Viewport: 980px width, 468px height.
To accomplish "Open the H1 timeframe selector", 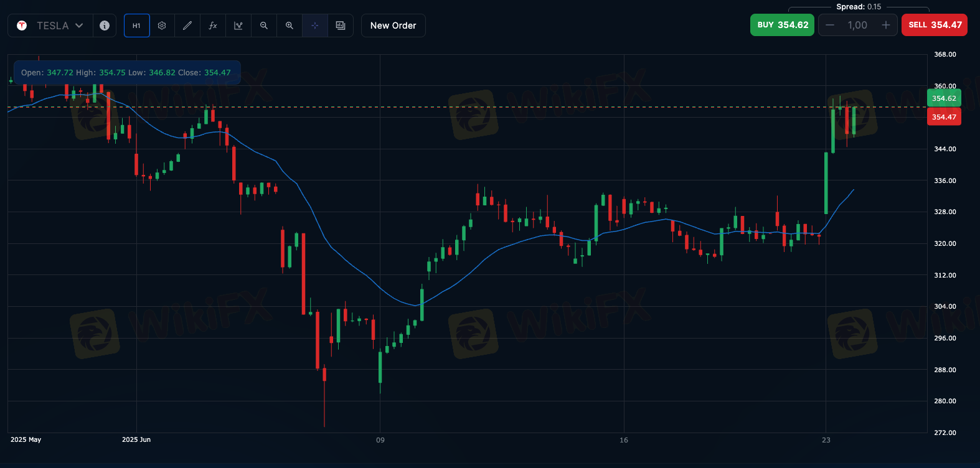I will [136, 26].
